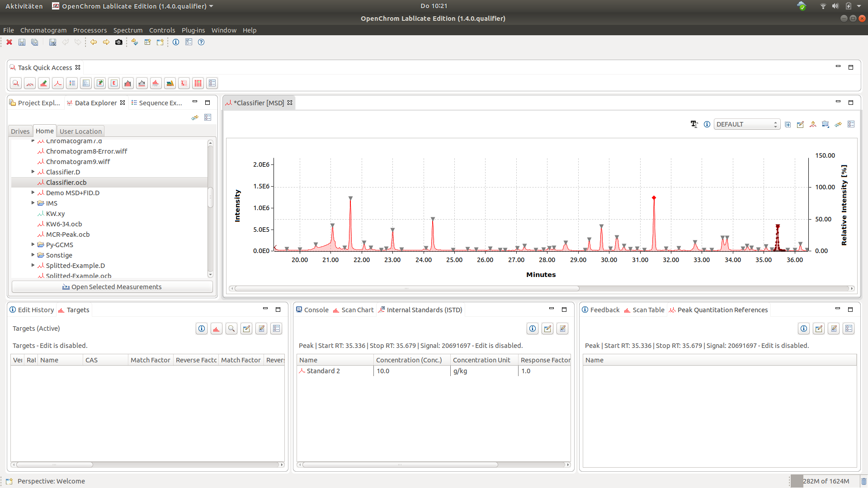Expand the IMS folder

[x=33, y=203]
